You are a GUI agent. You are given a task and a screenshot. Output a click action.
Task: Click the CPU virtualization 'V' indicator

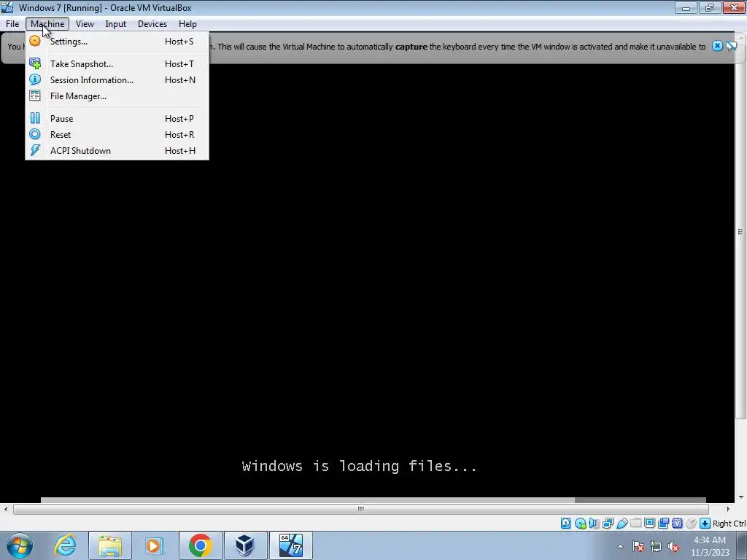click(677, 524)
